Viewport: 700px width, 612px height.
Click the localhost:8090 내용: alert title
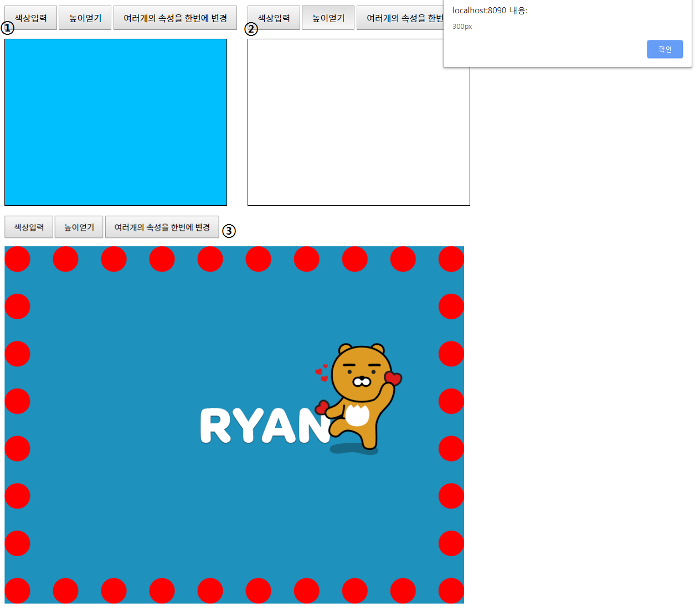(490, 11)
